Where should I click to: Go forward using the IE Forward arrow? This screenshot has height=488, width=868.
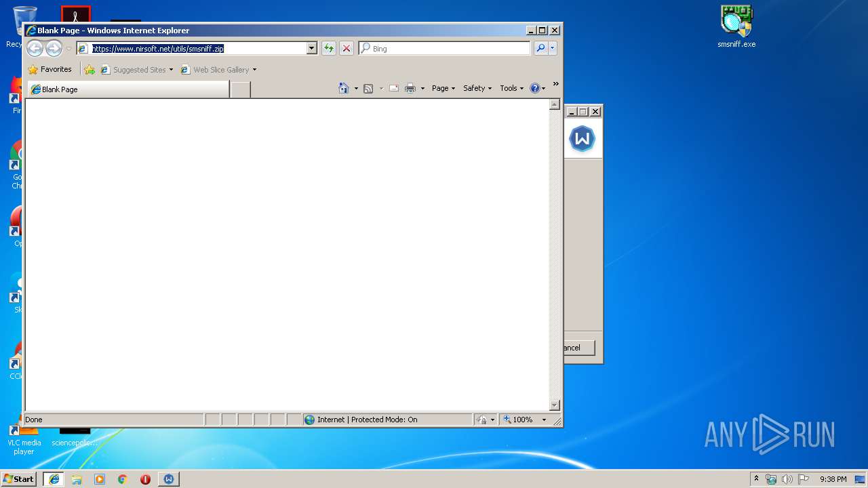[x=54, y=48]
